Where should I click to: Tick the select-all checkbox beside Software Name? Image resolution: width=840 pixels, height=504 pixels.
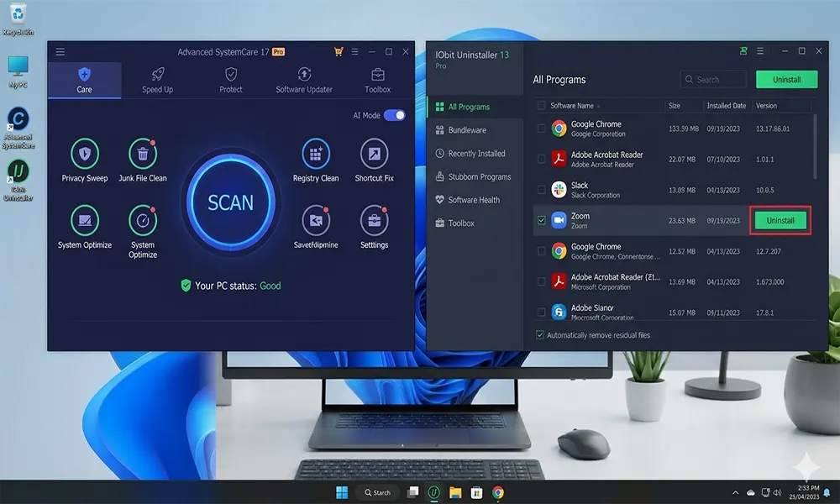541,106
